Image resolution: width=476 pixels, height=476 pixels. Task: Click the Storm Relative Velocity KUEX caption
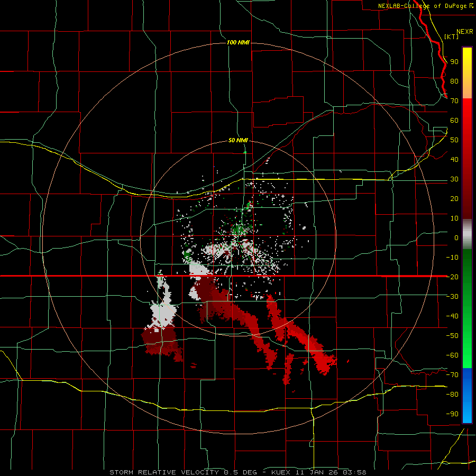[237, 472]
